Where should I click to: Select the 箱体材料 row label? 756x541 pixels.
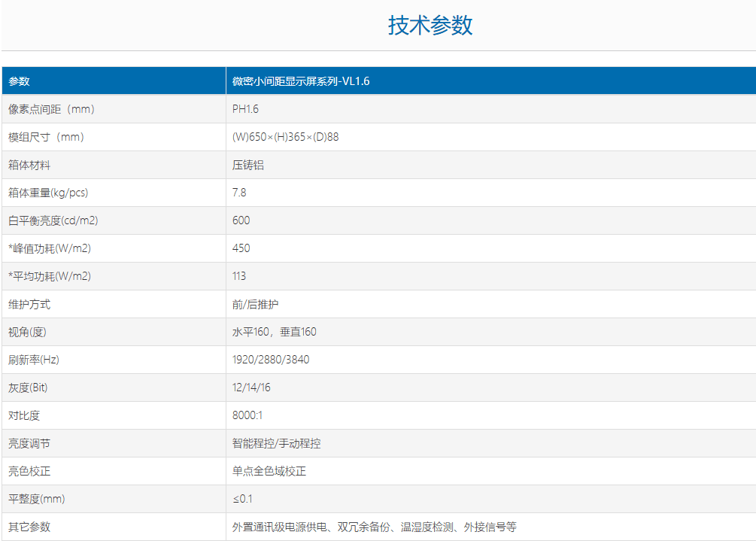pos(29,165)
